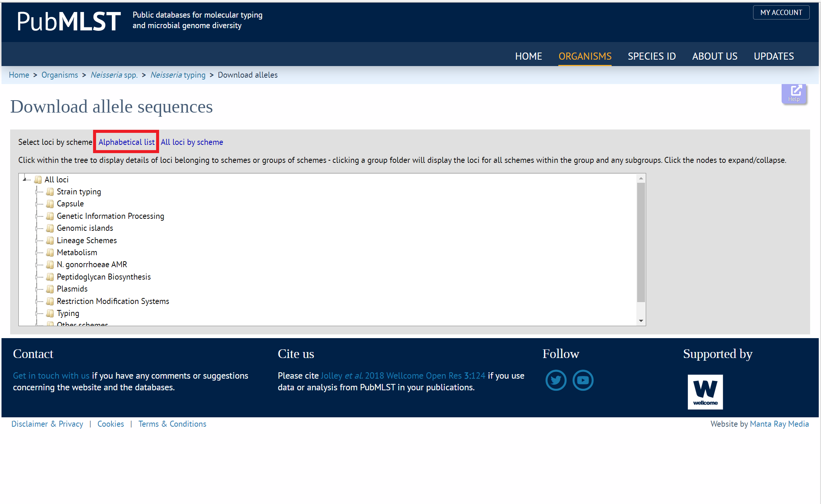Screen dimensions: 821x504
Task: Open the Alphabetical list link
Action: [x=126, y=142]
